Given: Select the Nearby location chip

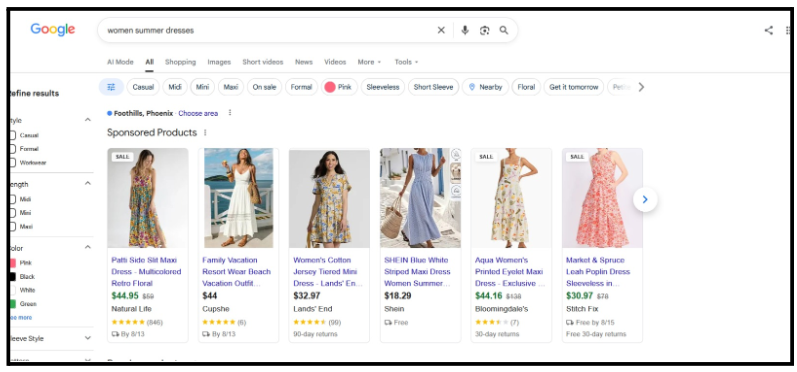Looking at the screenshot, I should tap(485, 87).
